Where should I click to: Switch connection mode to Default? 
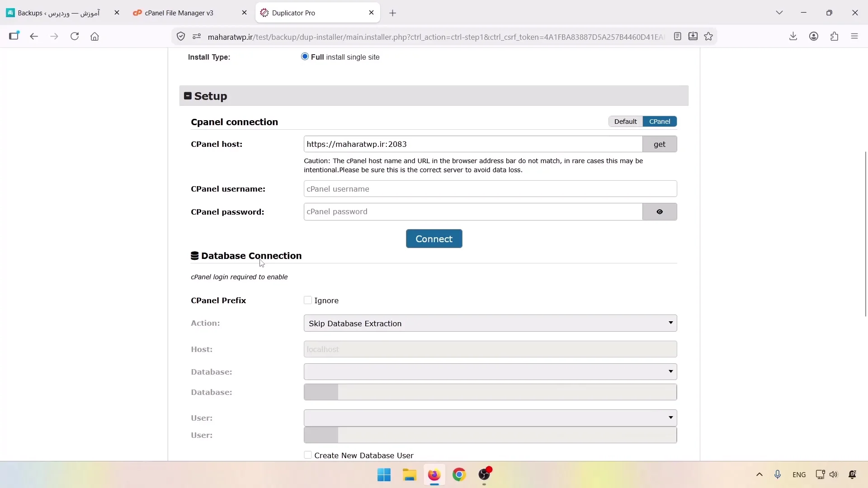pos(626,122)
